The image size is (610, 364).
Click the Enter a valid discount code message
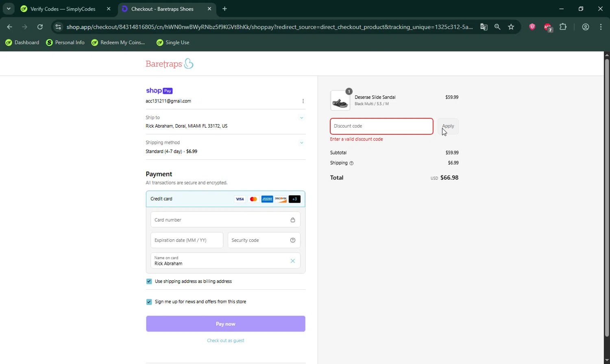click(356, 139)
